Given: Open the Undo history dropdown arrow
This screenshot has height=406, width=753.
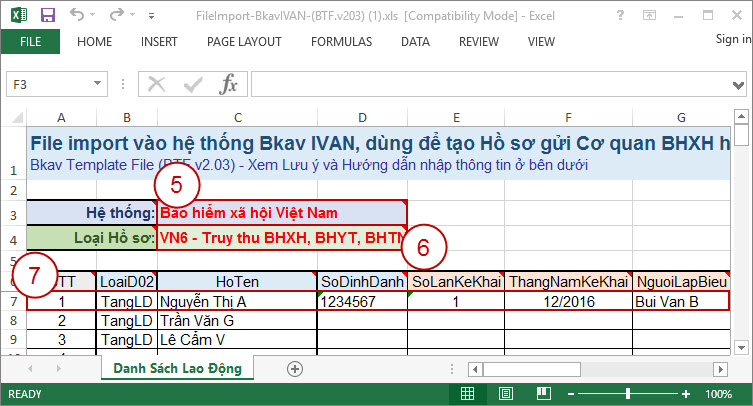Looking at the screenshot, I should point(93,15).
